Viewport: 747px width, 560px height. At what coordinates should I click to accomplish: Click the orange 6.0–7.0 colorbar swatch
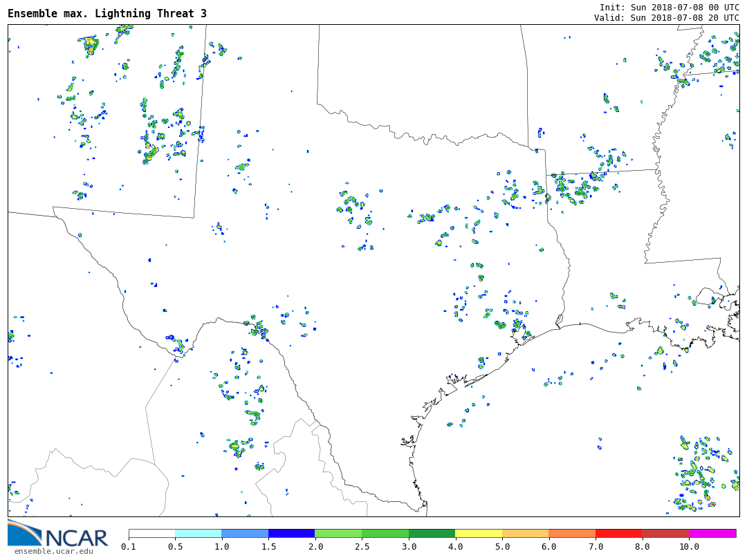tap(572, 534)
